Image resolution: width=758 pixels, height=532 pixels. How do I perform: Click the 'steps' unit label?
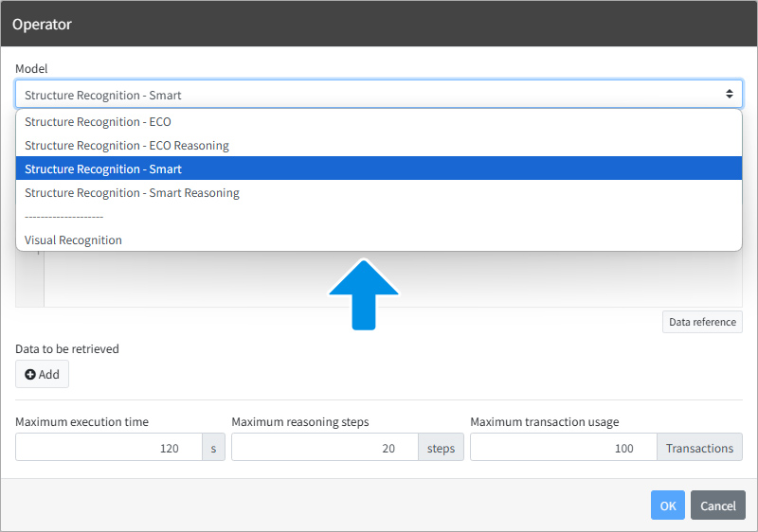coord(441,447)
